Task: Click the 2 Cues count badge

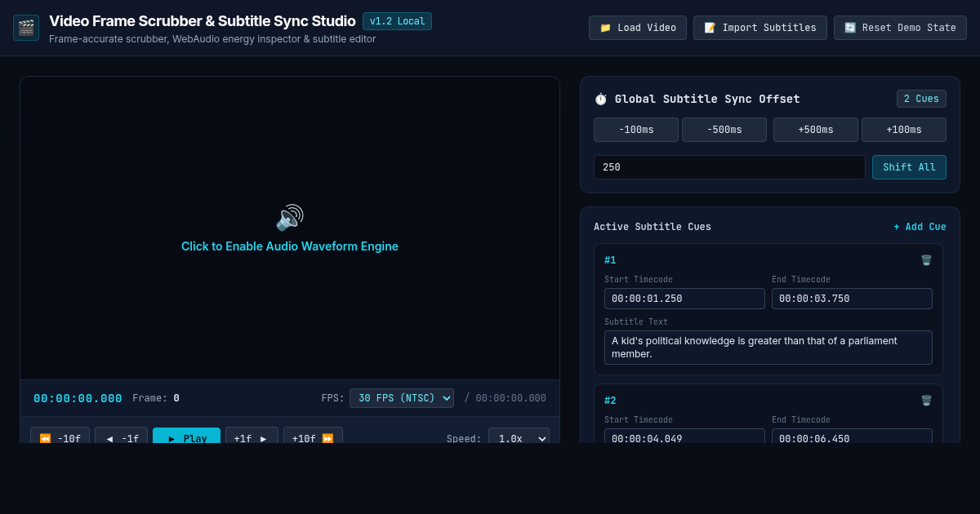Action: [x=921, y=99]
